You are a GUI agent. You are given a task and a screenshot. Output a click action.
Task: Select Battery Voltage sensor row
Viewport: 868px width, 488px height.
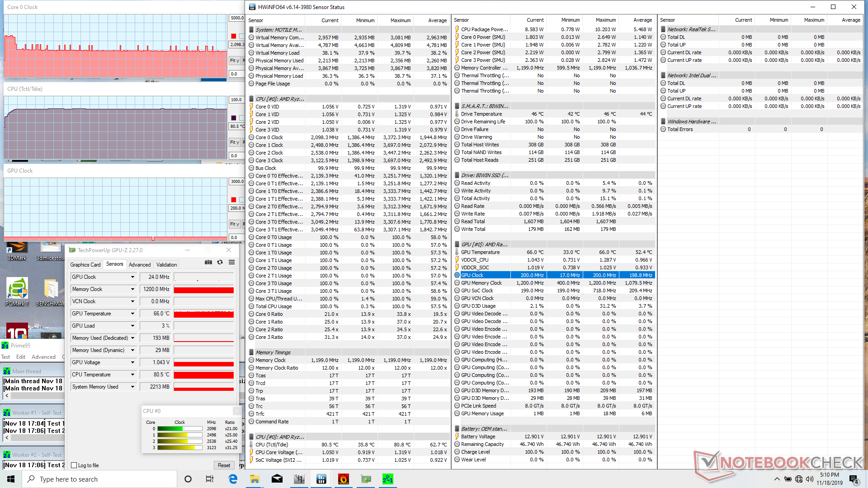554,436
